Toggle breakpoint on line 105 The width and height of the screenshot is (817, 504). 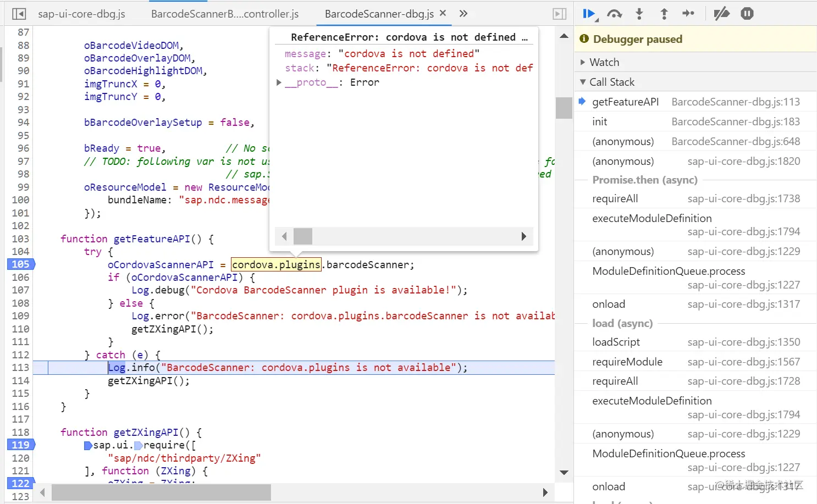[x=21, y=264]
